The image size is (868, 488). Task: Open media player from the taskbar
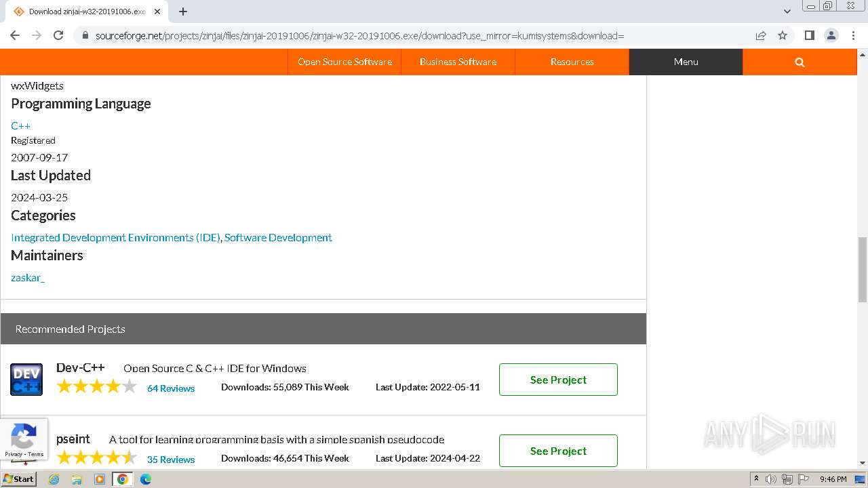pyautogui.click(x=100, y=479)
